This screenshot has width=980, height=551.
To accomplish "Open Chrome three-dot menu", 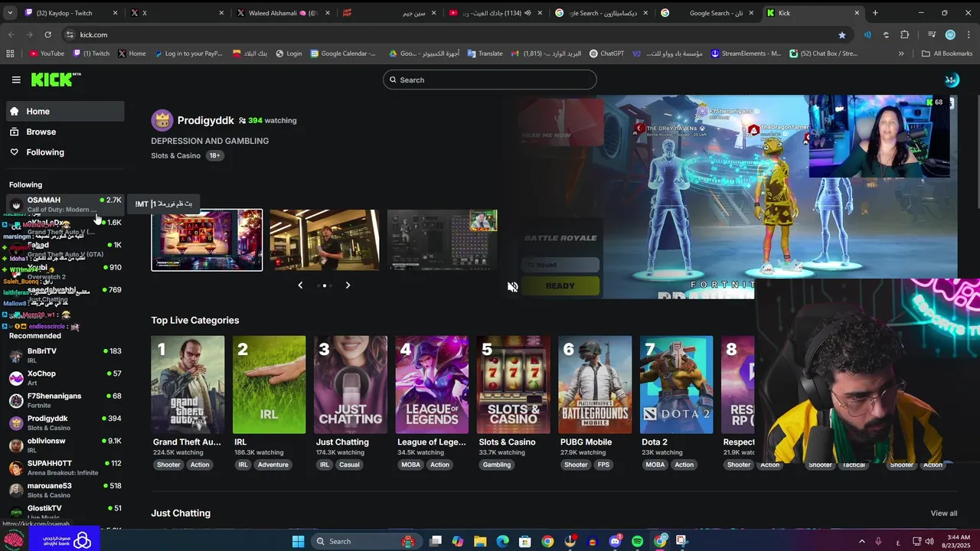I will [969, 34].
